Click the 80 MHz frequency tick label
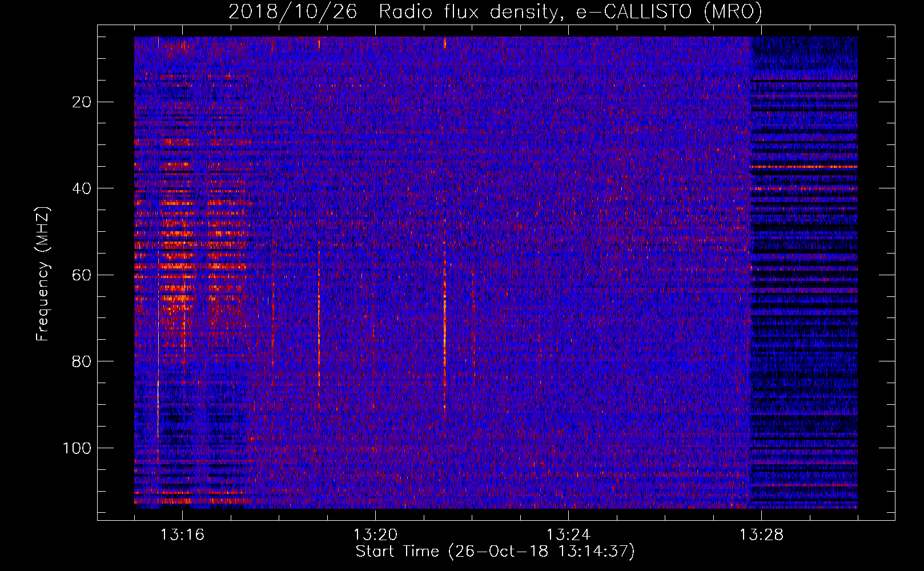 pos(82,361)
